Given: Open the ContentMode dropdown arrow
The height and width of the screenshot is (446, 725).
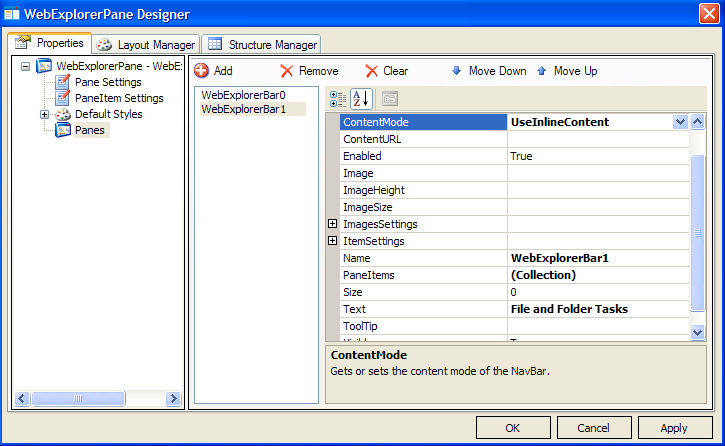Looking at the screenshot, I should pyautogui.click(x=680, y=122).
